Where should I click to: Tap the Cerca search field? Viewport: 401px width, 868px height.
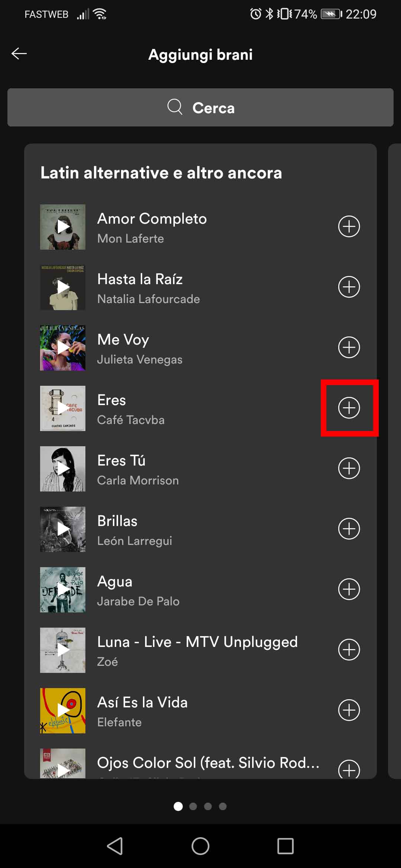[x=200, y=108]
